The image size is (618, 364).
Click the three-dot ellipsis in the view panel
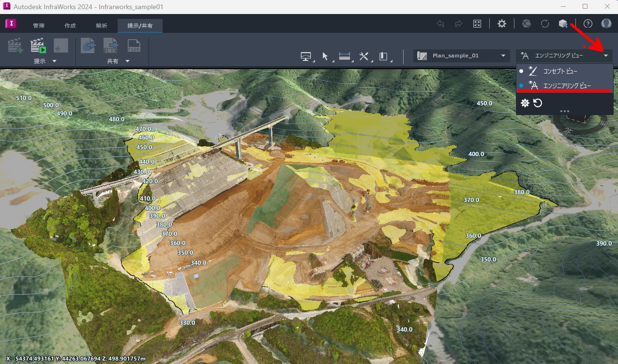tap(564, 111)
